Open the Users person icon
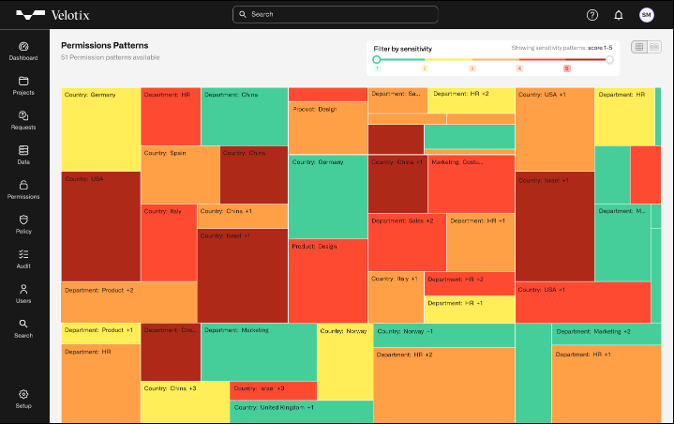 pos(23,289)
